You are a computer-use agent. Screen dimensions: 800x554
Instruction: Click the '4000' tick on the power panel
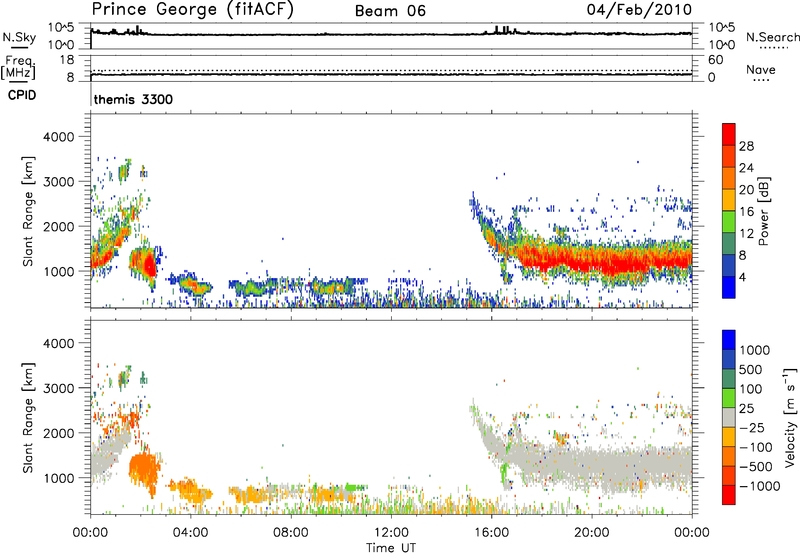click(58, 137)
